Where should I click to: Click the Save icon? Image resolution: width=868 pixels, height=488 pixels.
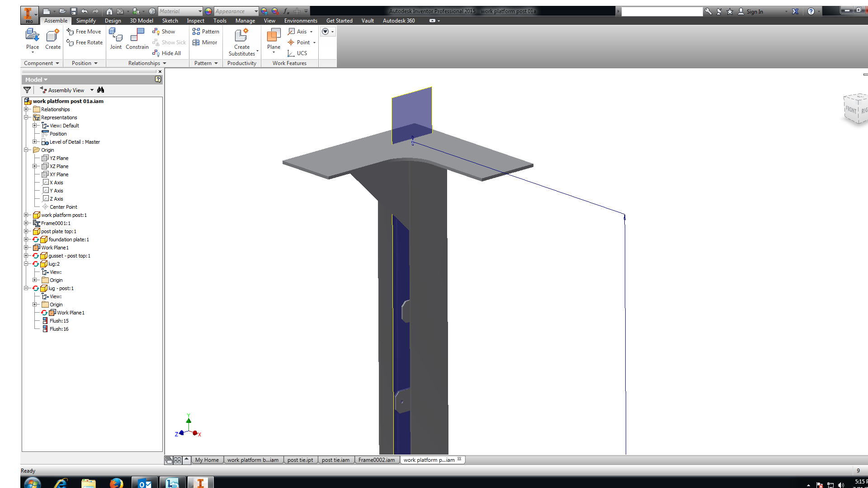[74, 11]
